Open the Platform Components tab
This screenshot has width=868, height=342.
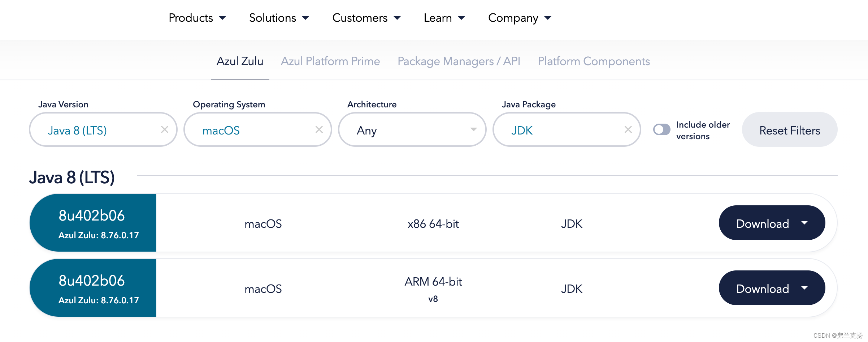[594, 61]
